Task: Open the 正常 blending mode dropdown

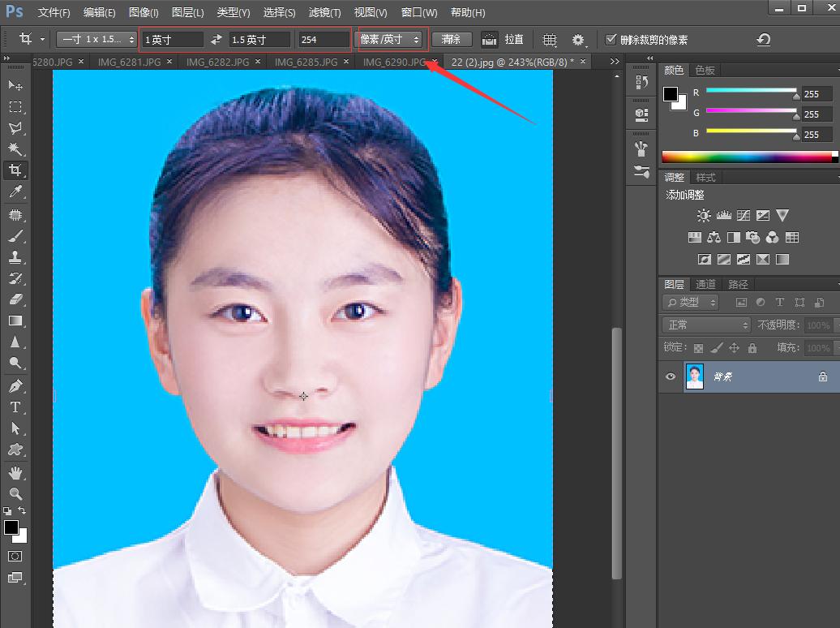Action: (x=704, y=325)
